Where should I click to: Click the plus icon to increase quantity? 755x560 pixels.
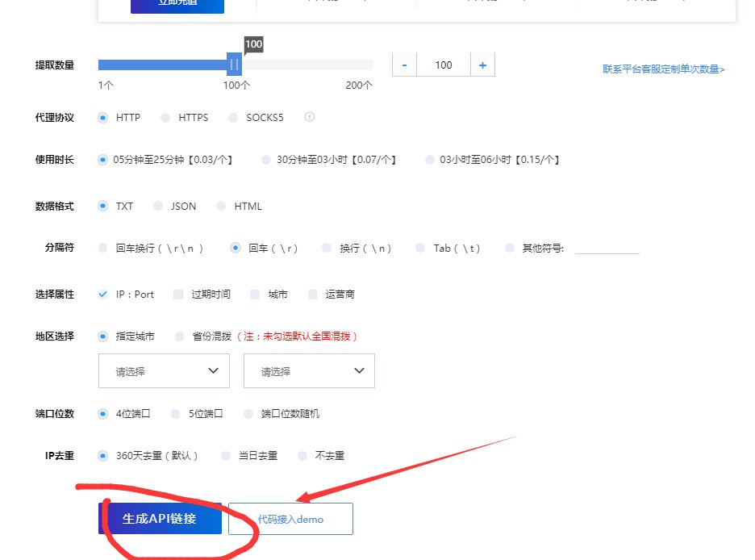482,65
